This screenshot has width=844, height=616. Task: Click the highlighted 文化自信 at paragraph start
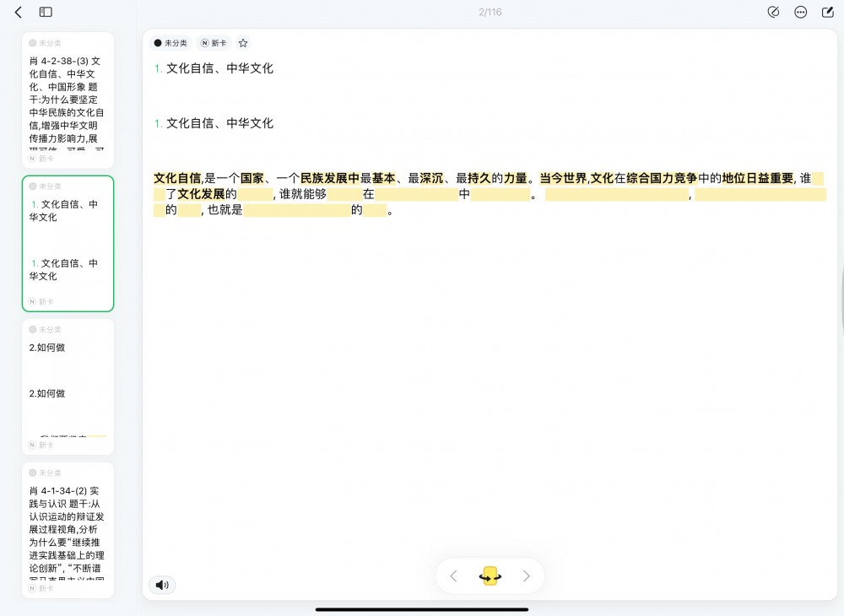click(x=177, y=178)
